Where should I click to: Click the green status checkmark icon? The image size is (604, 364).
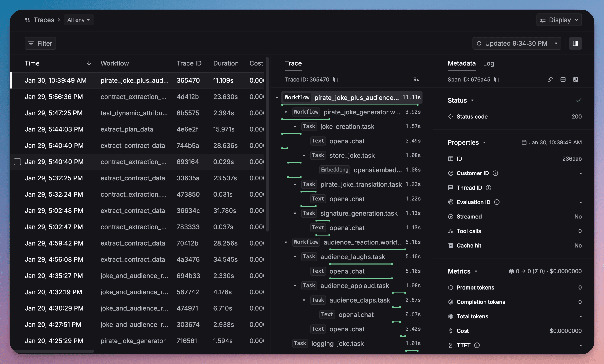click(579, 100)
